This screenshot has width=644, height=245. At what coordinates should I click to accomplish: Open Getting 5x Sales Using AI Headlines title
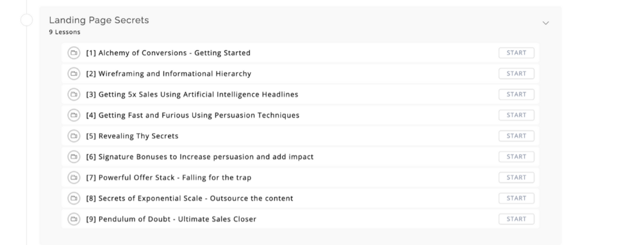point(192,94)
